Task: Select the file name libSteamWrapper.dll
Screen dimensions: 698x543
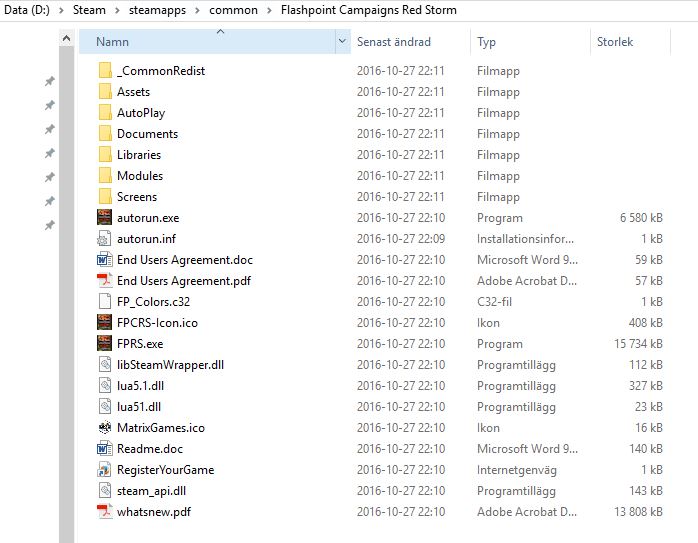Action: click(170, 365)
